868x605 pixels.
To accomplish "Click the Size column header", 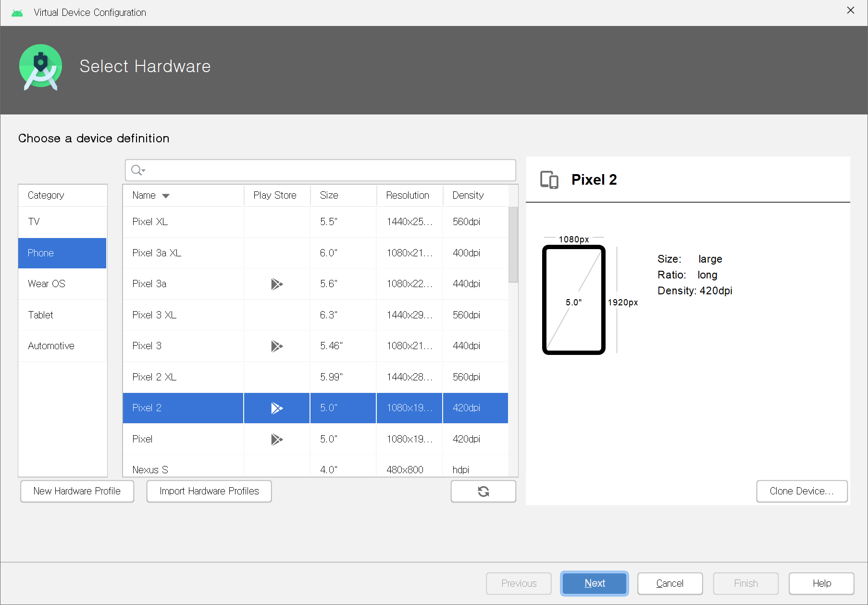I will click(x=343, y=195).
